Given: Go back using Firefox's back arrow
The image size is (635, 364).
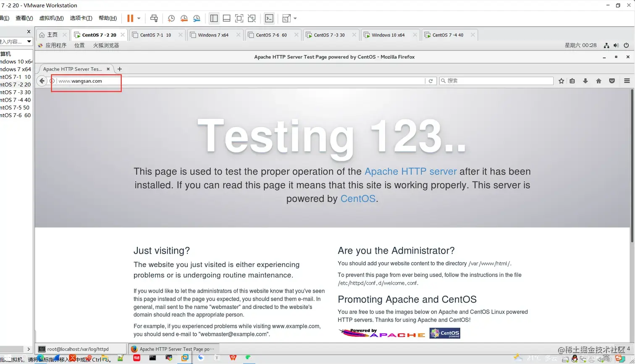Looking at the screenshot, I should (42, 81).
